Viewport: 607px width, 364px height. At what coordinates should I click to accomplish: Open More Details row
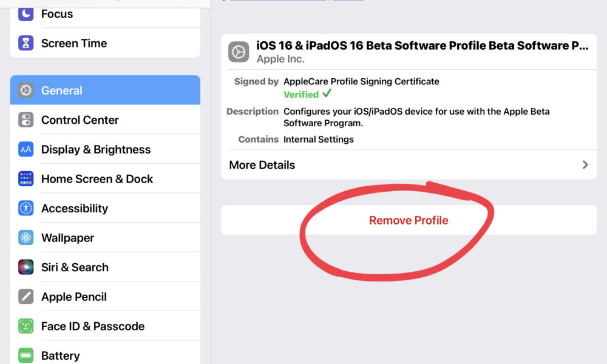(409, 165)
